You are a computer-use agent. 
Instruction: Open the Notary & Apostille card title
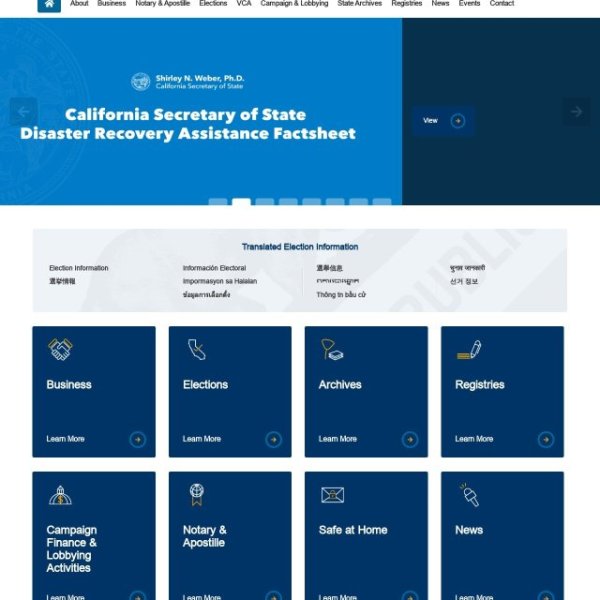[x=204, y=536]
